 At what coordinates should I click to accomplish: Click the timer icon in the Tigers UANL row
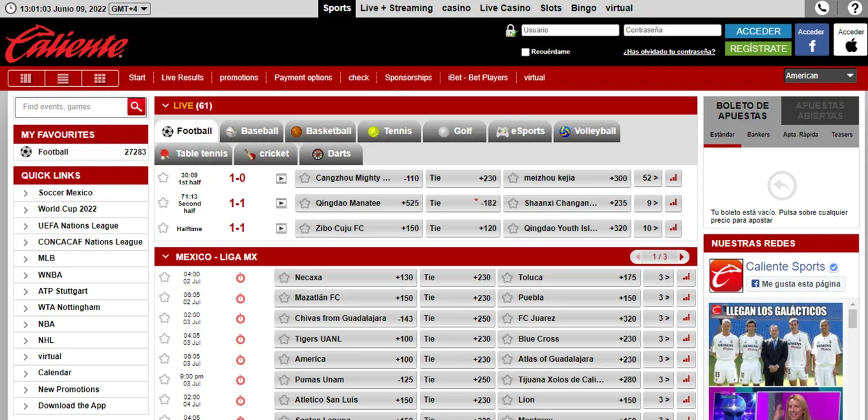[x=241, y=339]
